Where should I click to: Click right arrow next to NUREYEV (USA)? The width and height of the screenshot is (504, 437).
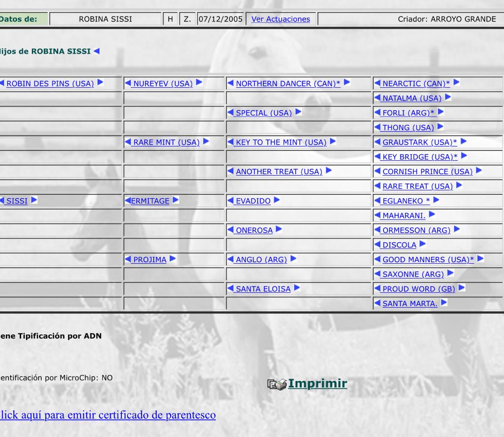(x=199, y=83)
